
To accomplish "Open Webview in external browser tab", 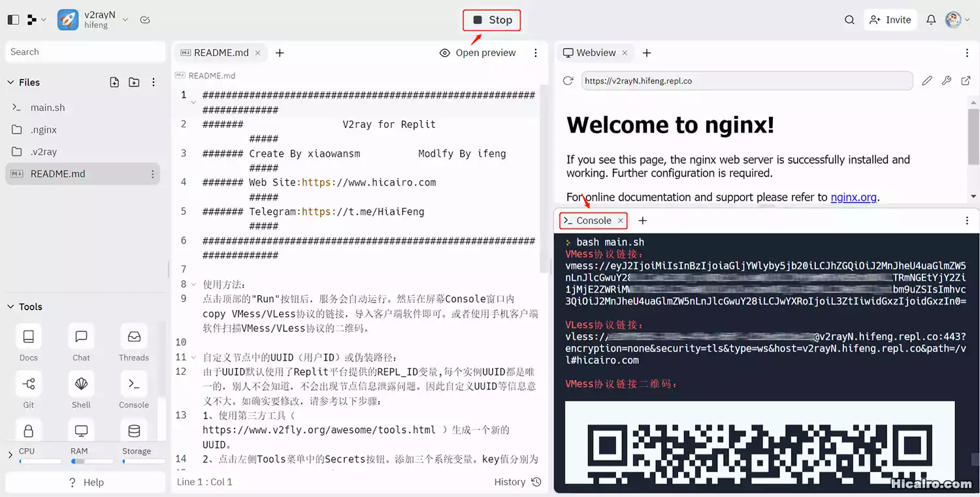I will pos(966,80).
